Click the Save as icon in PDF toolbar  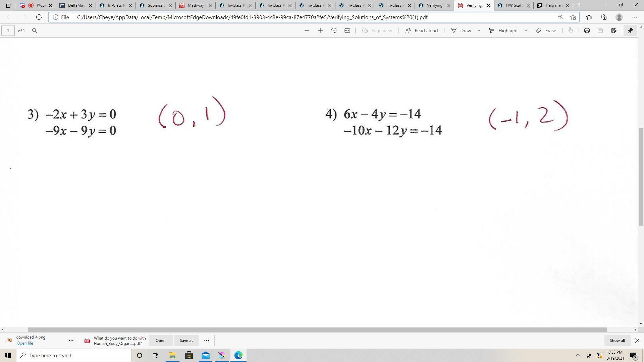(613, 31)
